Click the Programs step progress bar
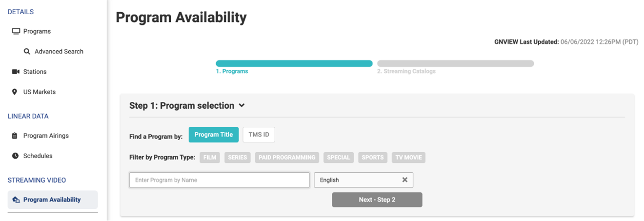The image size is (644, 221). tap(294, 63)
